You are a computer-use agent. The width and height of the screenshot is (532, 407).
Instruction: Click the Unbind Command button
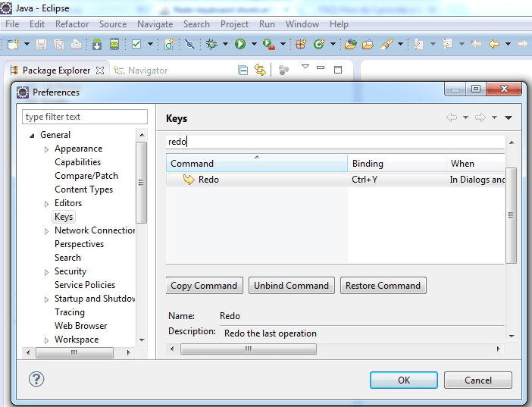pyautogui.click(x=292, y=286)
